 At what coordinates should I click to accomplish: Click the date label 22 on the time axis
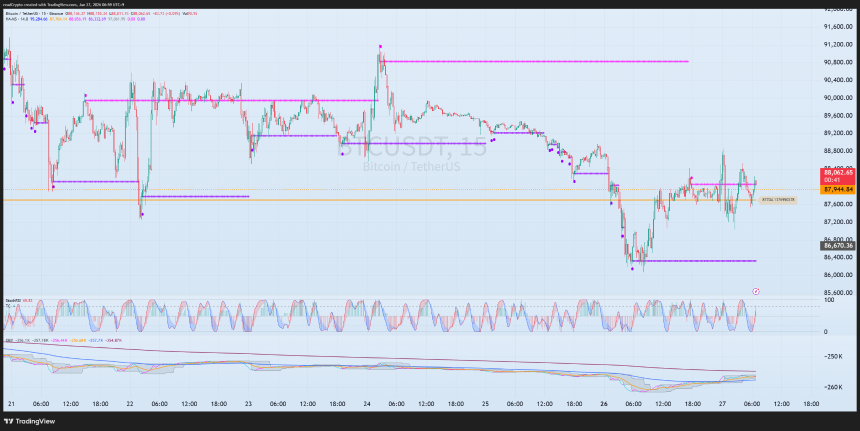click(x=130, y=404)
